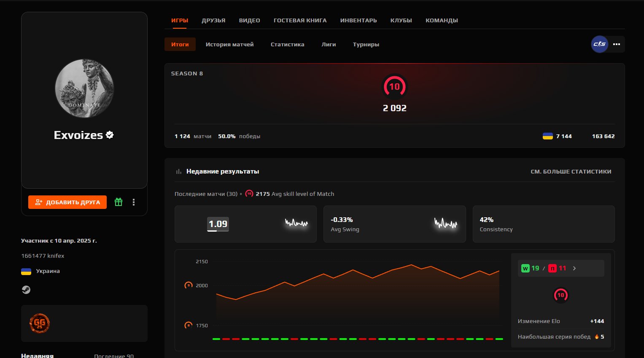The height and width of the screenshot is (358, 644).
Task: Open the Steam profile icon
Action: 26,290
